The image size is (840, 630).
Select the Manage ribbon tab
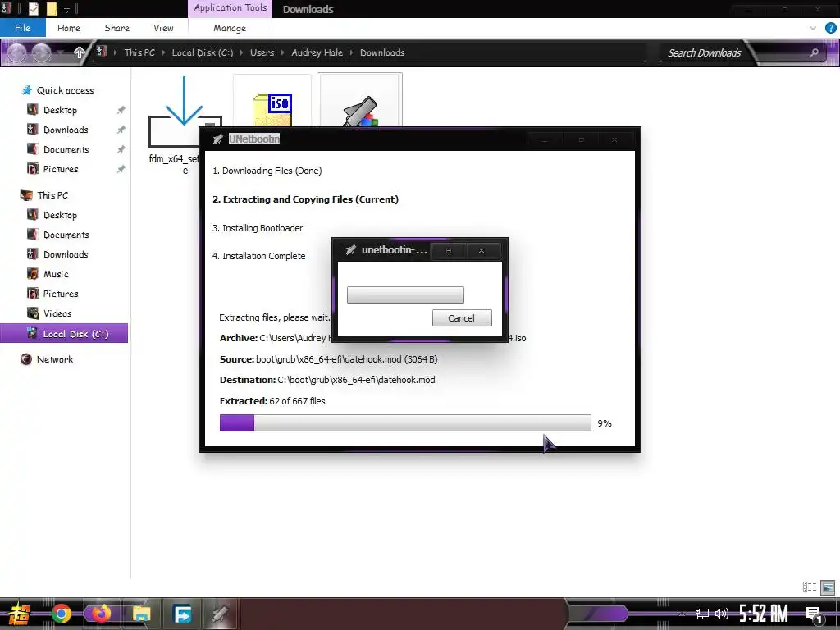coord(230,28)
